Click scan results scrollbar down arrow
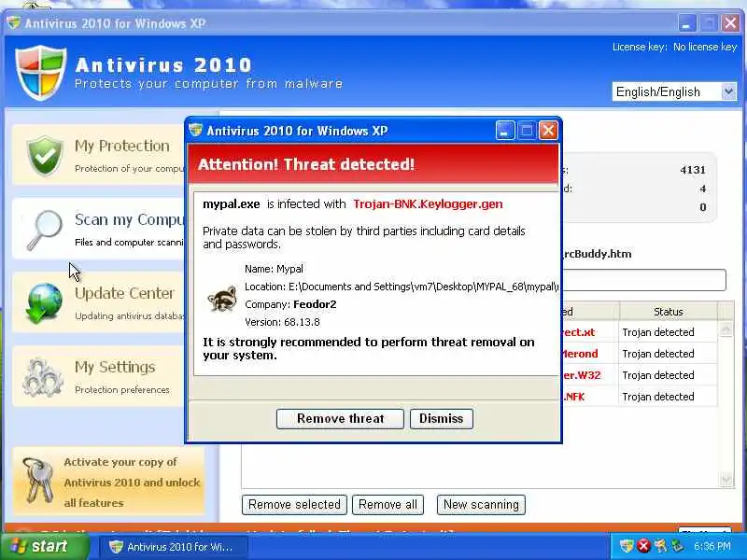This screenshot has width=747, height=560. click(x=726, y=479)
